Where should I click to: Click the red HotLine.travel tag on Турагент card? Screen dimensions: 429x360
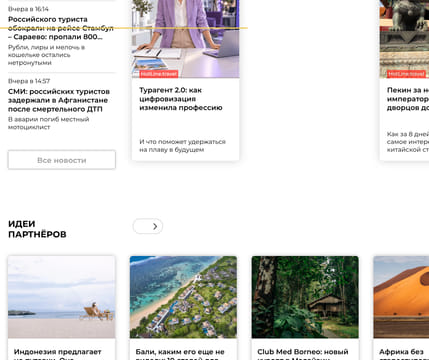pos(159,74)
